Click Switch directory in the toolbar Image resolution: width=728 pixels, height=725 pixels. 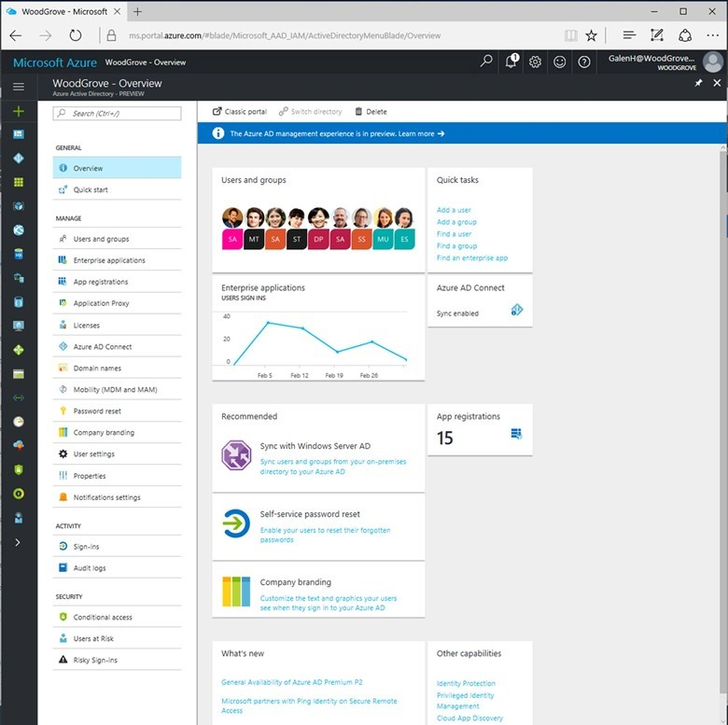pyautogui.click(x=310, y=111)
